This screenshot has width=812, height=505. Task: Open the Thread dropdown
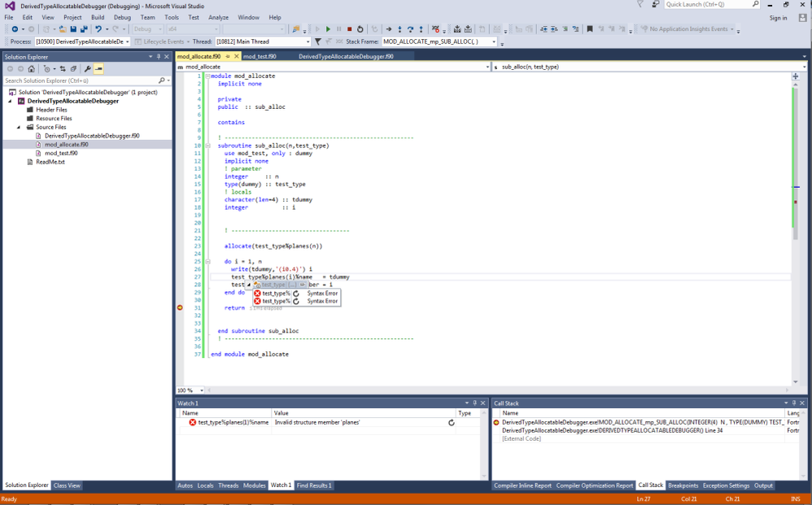pos(307,41)
